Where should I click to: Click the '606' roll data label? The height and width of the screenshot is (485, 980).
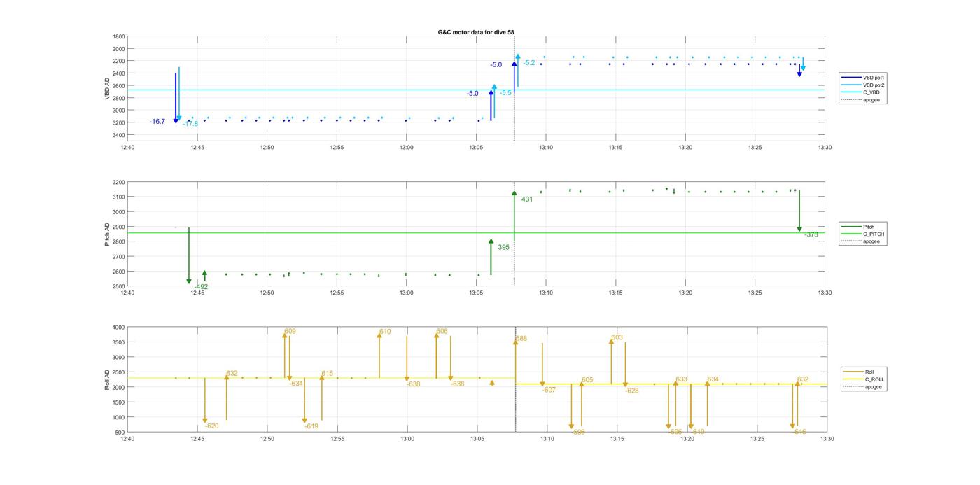(x=442, y=331)
